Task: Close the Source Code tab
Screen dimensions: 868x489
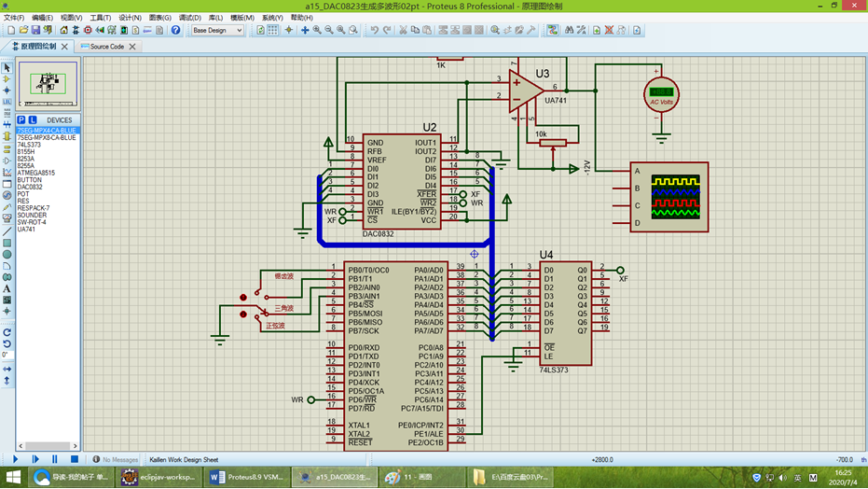Action: click(x=132, y=47)
